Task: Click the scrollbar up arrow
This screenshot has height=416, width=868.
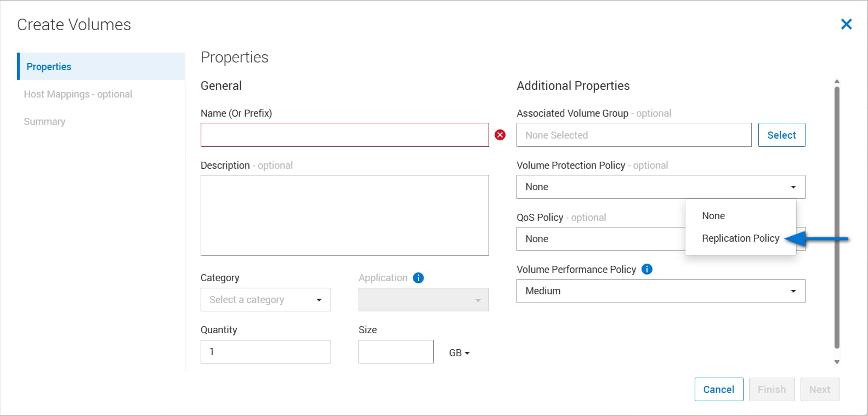Action: coord(837,81)
